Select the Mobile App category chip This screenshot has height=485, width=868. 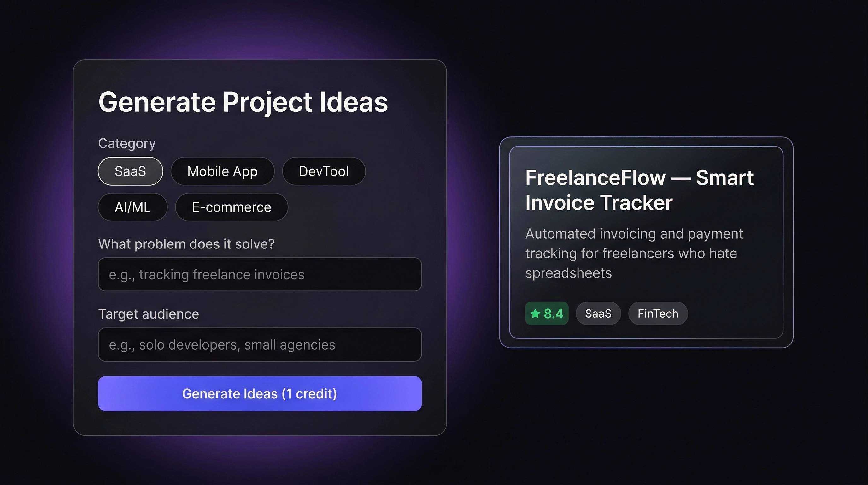(222, 171)
